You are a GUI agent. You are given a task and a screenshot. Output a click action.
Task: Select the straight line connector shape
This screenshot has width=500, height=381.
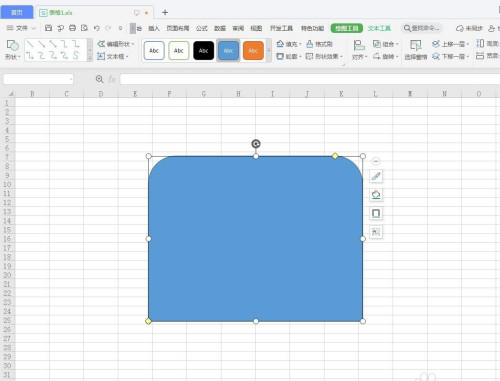pyautogui.click(x=30, y=44)
